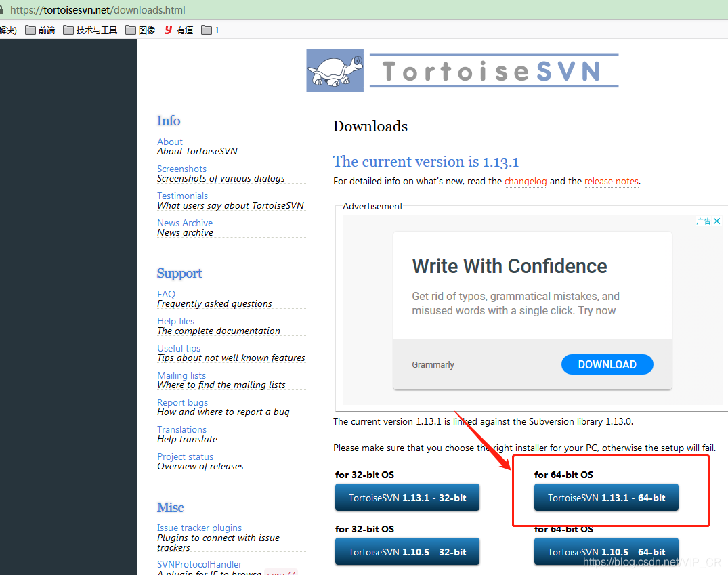Image resolution: width=728 pixels, height=575 pixels.
Task: Open the SVNProtocolHandler link
Action: pos(199,564)
